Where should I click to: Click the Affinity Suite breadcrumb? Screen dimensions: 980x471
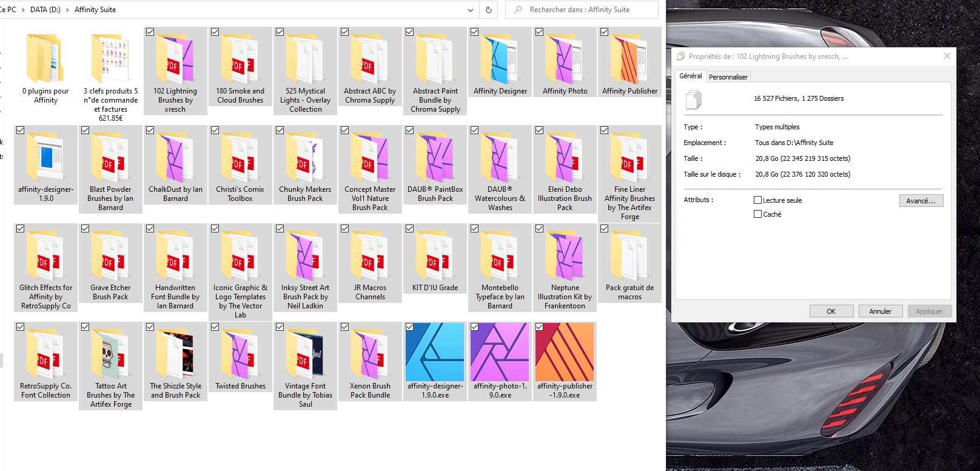(x=95, y=10)
